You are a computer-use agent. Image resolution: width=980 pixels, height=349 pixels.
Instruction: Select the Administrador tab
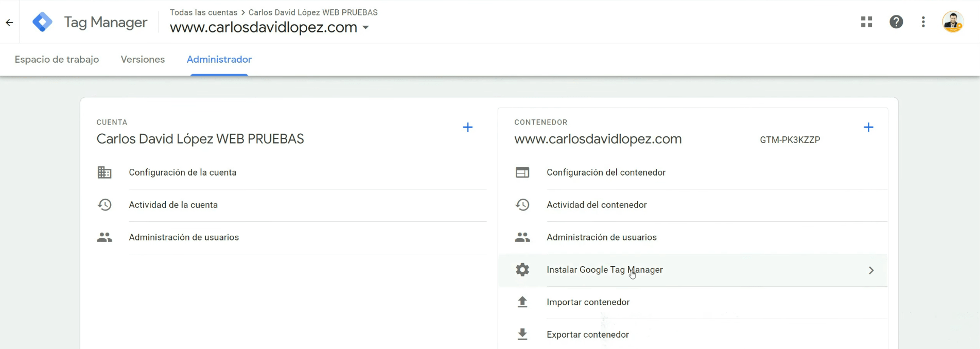pyautogui.click(x=219, y=59)
